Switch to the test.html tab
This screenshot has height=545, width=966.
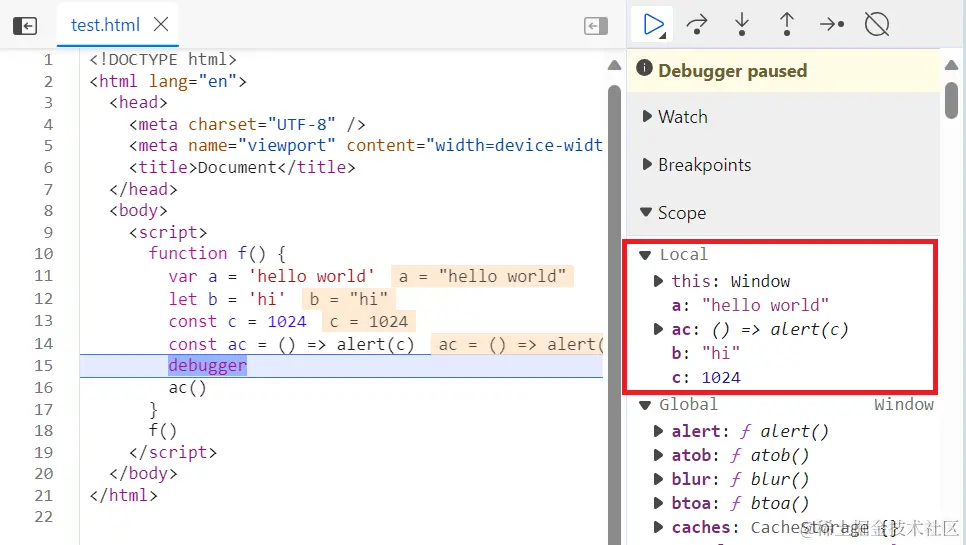coord(105,25)
